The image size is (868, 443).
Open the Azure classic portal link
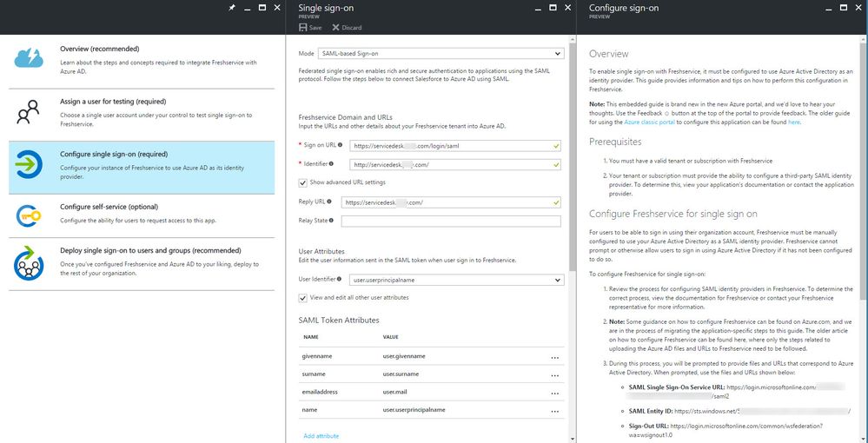coord(649,122)
